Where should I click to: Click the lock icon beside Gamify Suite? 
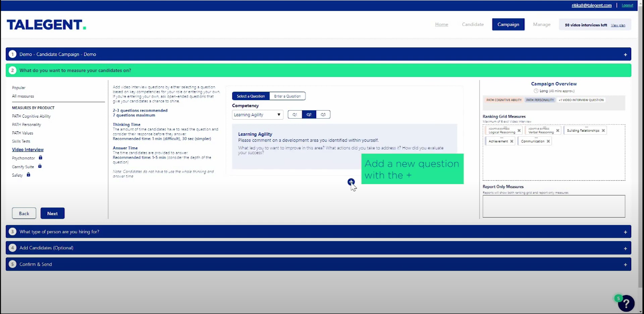[x=40, y=166]
